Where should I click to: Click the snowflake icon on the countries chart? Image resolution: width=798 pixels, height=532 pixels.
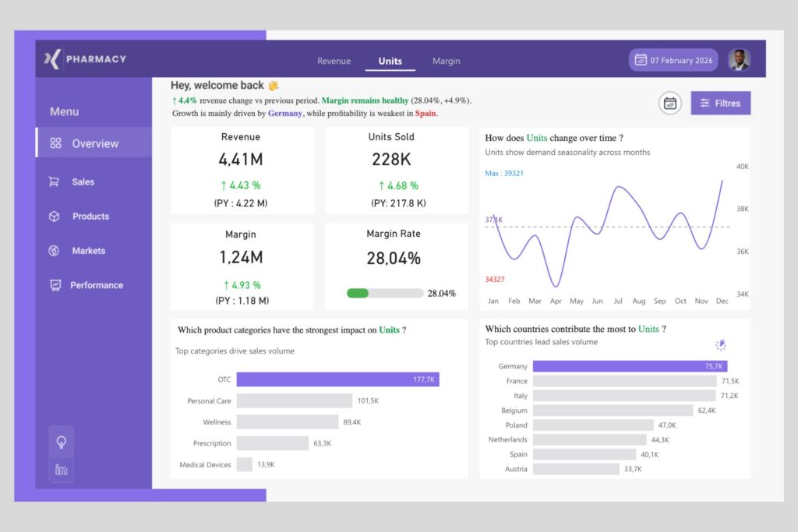pyautogui.click(x=721, y=345)
